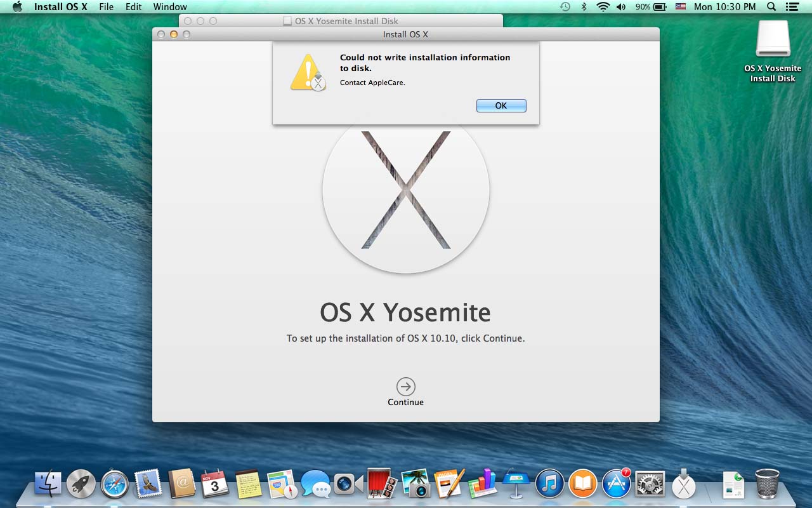This screenshot has height=508, width=812.
Task: Open Finder from the Dock
Action: pos(48,485)
